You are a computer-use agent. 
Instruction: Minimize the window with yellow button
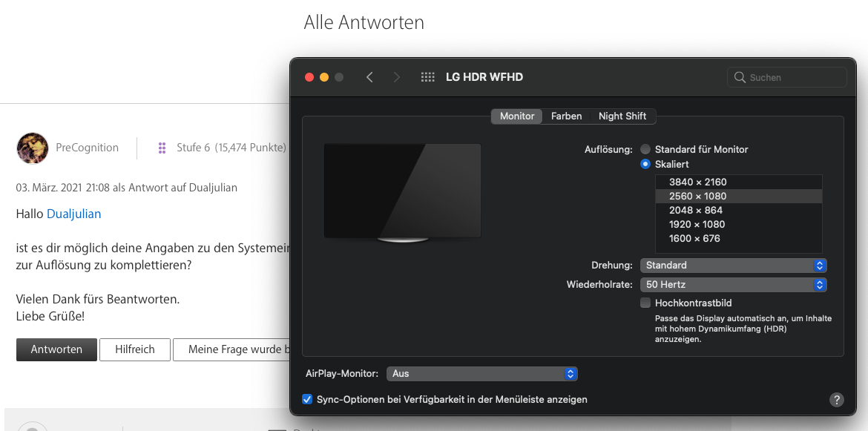[x=324, y=77]
